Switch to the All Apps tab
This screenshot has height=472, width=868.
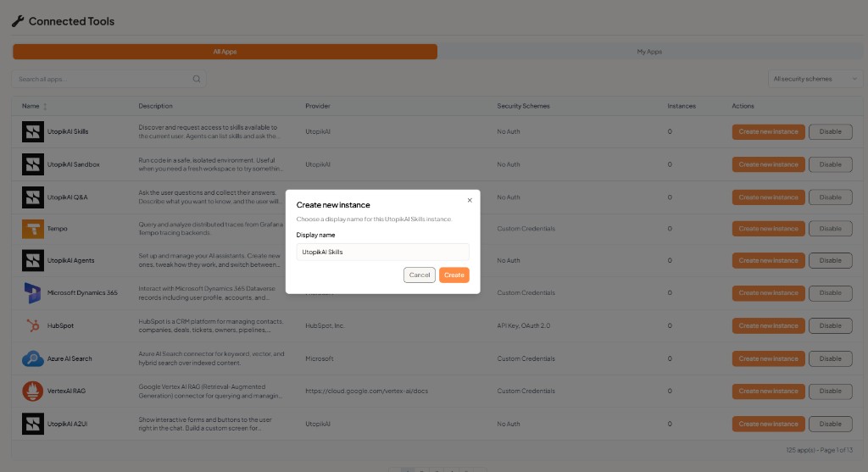225,52
